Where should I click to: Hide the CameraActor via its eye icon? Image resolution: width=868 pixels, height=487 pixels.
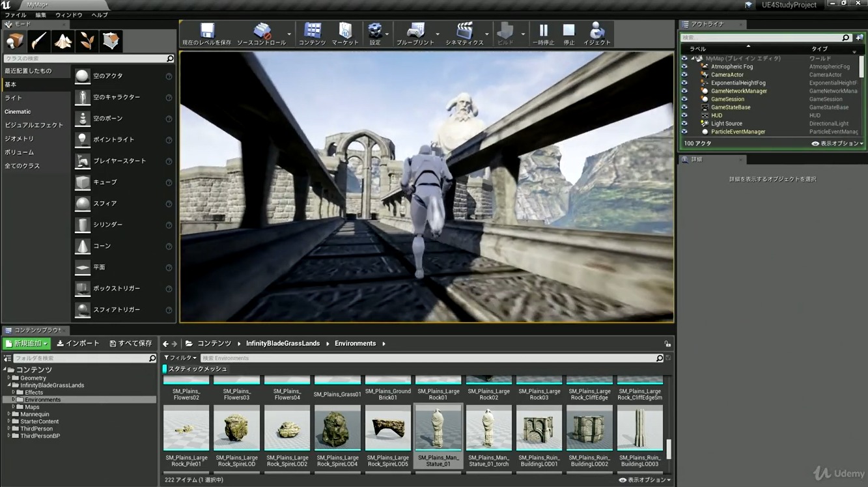684,75
